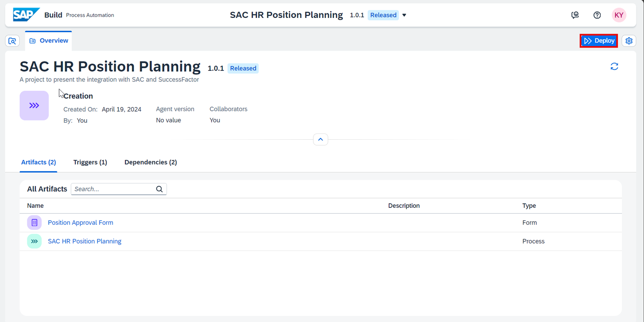644x322 pixels.
Task: Click the Name column header
Action: pos(35,206)
